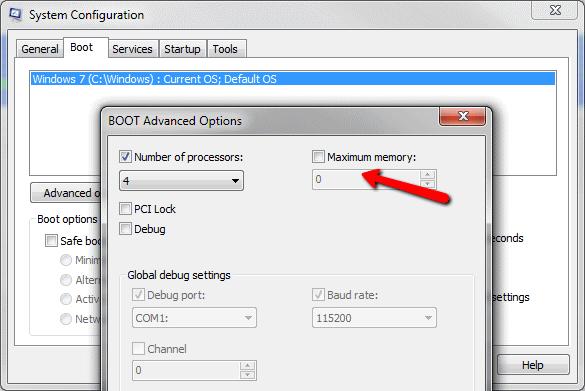
Task: Open the Baud rate 115200 dropdown
Action: pyautogui.click(x=374, y=318)
